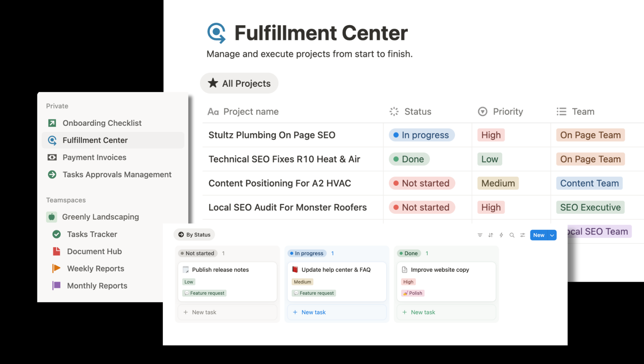Select the By Status view tab
644x364 pixels.
pos(194,234)
